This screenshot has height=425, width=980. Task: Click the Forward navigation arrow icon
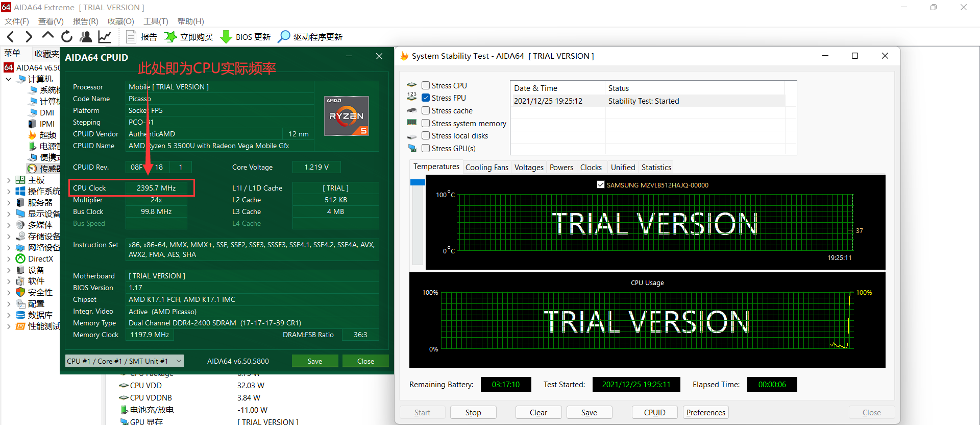click(29, 37)
